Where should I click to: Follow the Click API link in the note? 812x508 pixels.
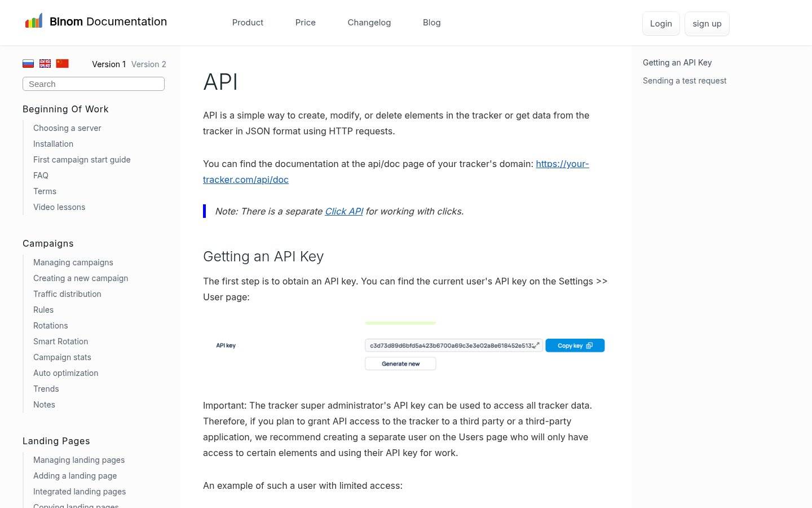(344, 211)
